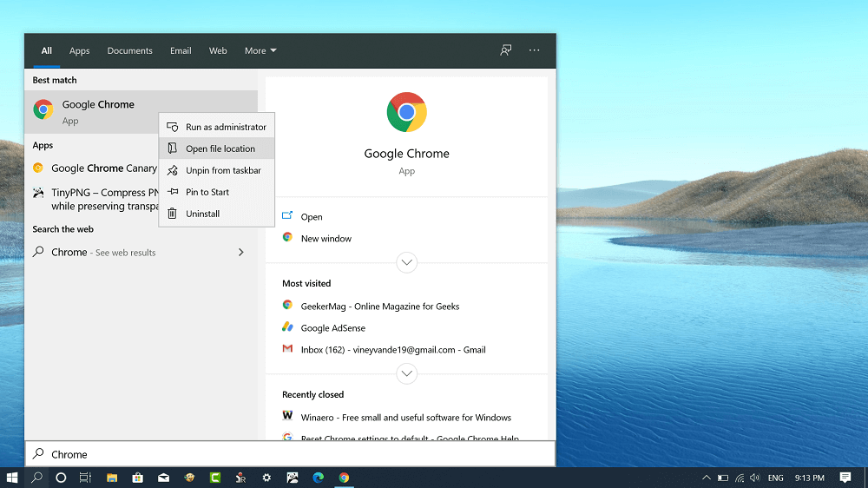
Task: Open the Documents search tab
Action: [x=129, y=50]
